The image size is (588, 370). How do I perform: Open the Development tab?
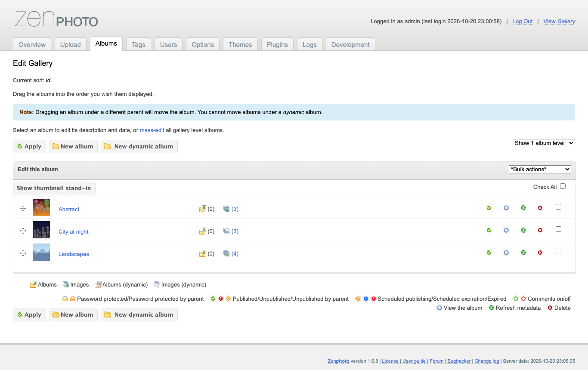350,44
